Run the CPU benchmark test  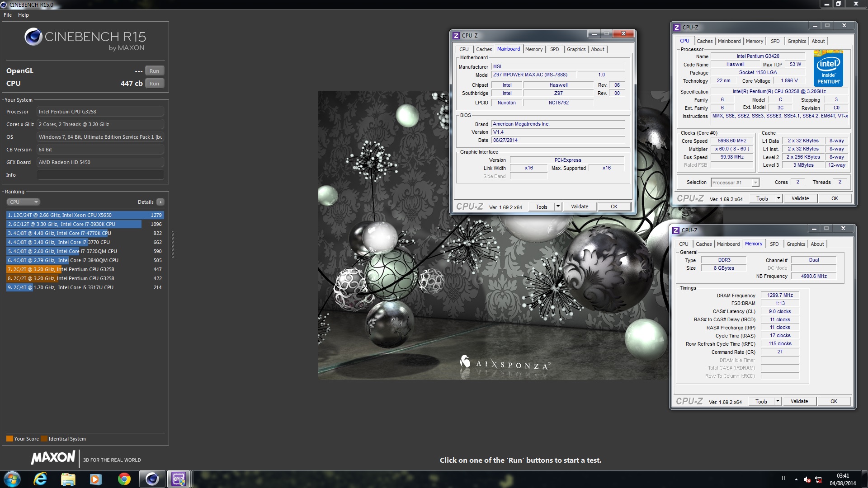click(155, 84)
